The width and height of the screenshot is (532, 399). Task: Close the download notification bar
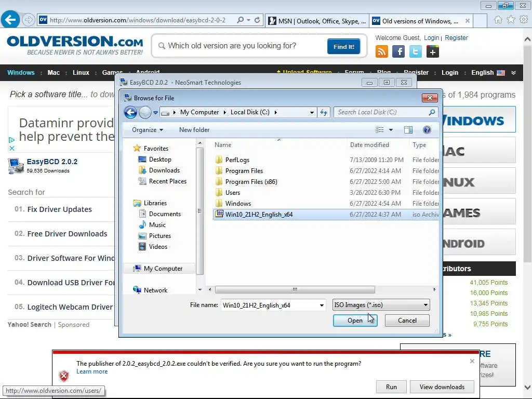tap(472, 361)
